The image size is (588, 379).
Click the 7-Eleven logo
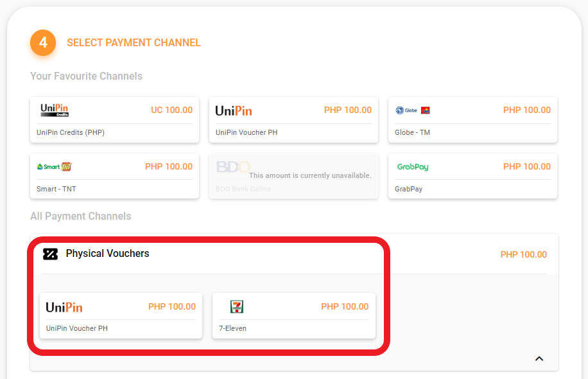tap(237, 306)
